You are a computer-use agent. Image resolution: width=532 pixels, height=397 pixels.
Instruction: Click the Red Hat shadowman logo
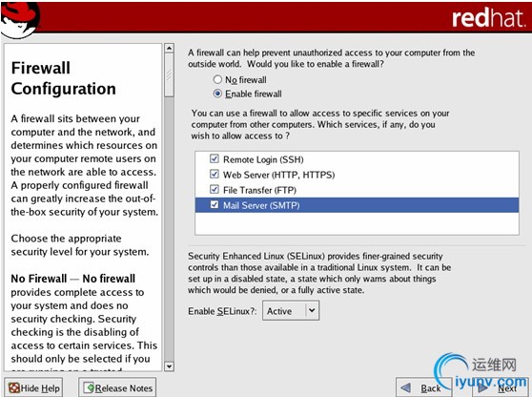(x=20, y=20)
